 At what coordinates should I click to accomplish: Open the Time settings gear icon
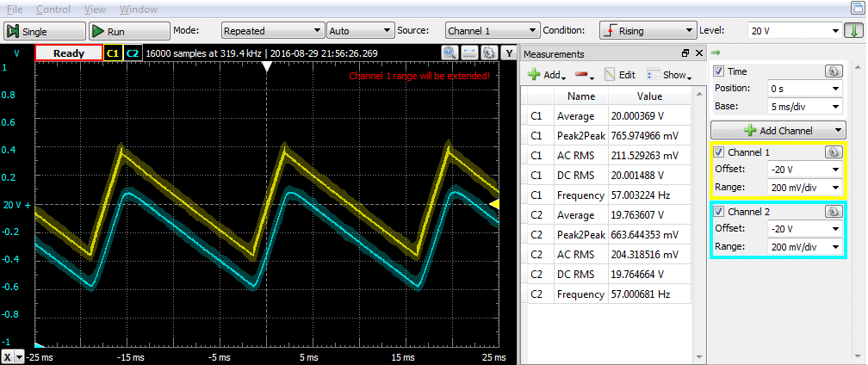(834, 71)
